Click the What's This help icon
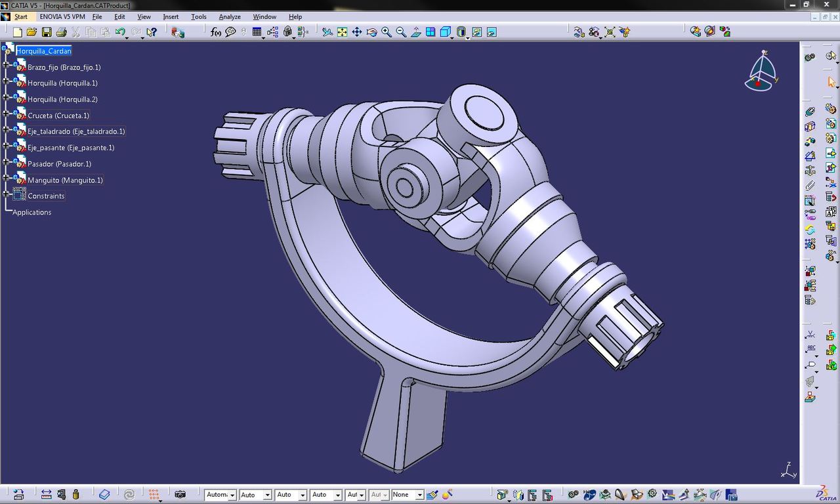Viewport: 840px width, 504px height. pyautogui.click(x=152, y=31)
